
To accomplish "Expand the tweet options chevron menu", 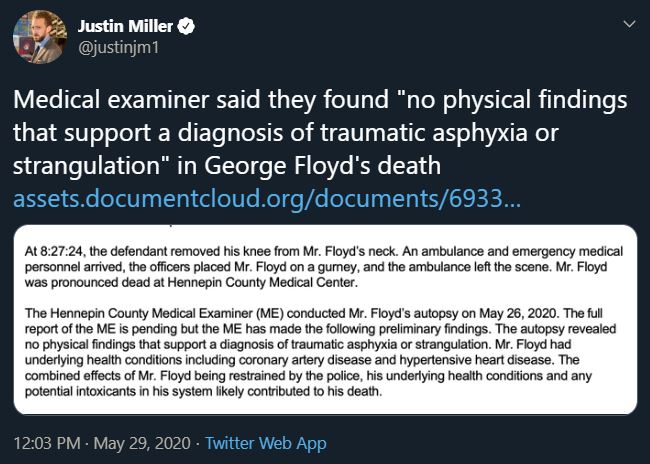I will pyautogui.click(x=627, y=22).
